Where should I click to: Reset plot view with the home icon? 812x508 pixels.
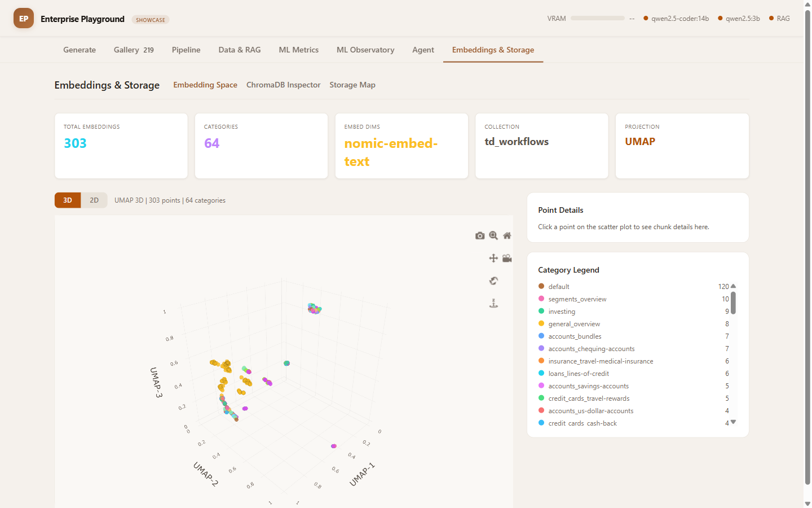[507, 236]
